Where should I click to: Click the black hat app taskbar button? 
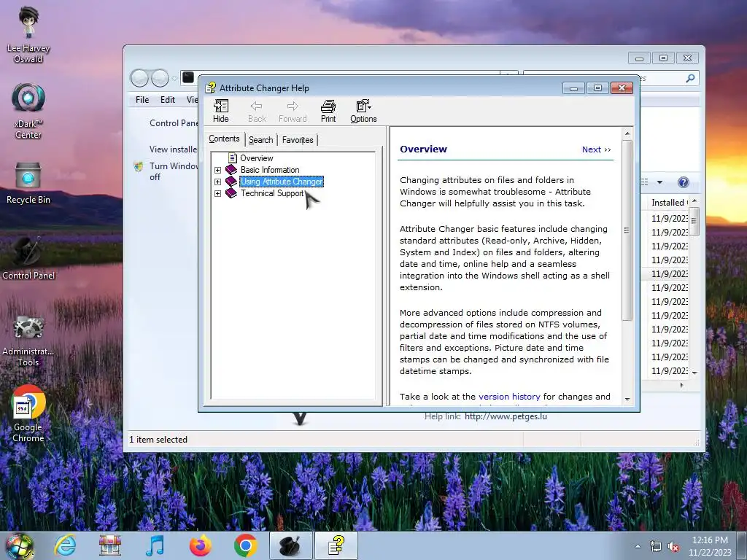[x=290, y=545]
